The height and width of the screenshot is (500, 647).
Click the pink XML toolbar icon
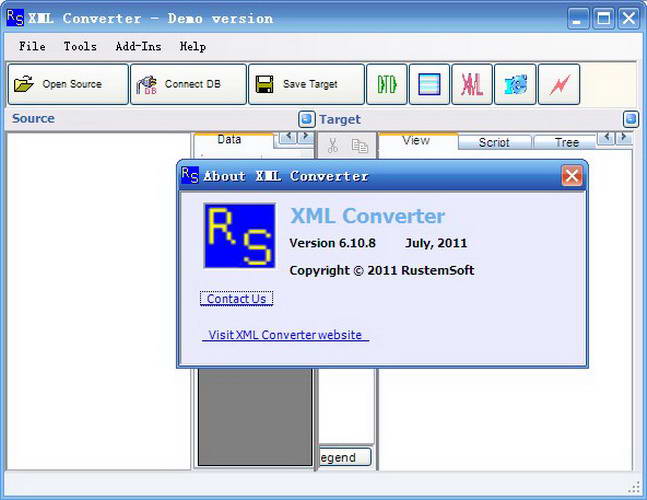[x=472, y=84]
